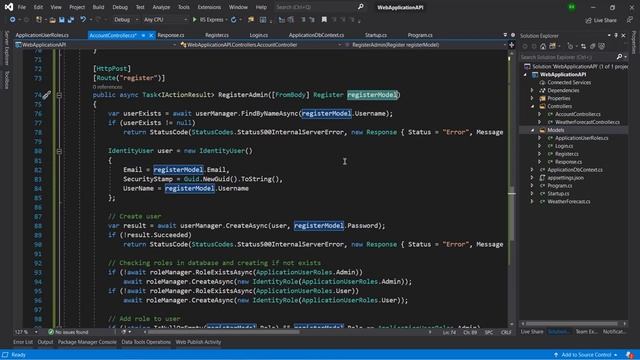The height and width of the screenshot is (360, 640).
Task: Select WeatherForecastController.cs in Solution Explorer
Action: 587,122
